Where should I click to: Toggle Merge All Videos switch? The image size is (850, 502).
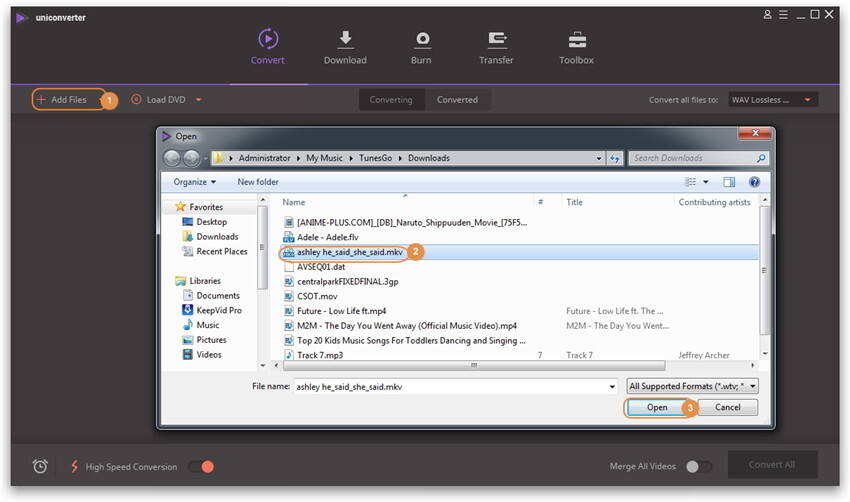(698, 466)
